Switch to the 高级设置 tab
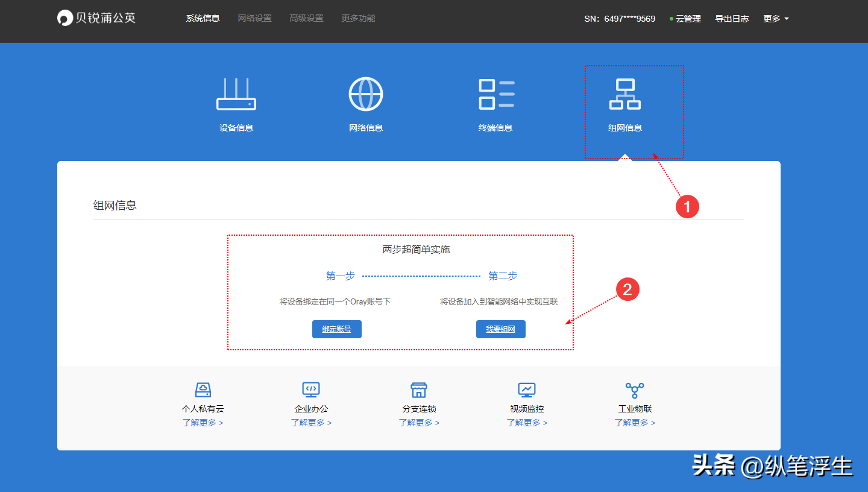The height and width of the screenshot is (492, 868). [x=306, y=18]
